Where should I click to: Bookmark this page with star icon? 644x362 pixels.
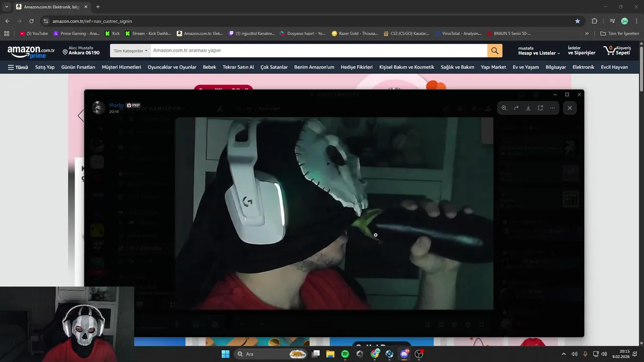click(577, 21)
